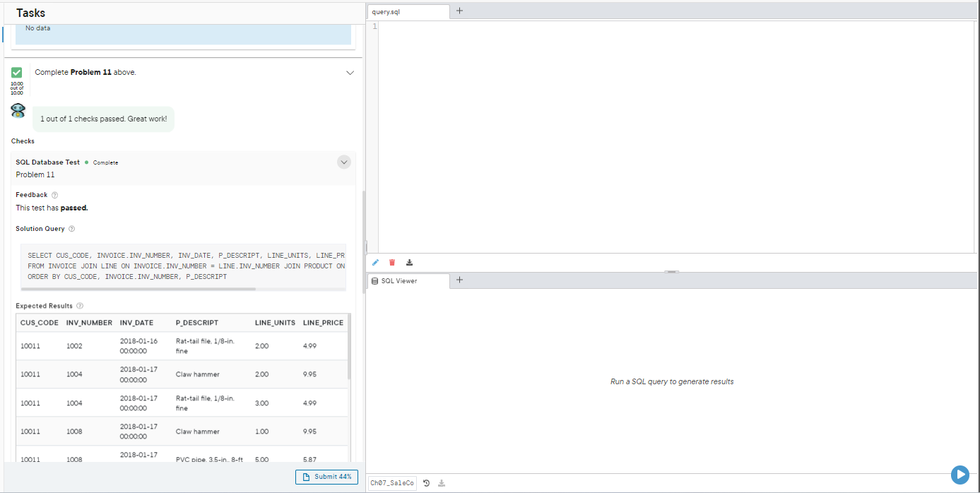The image size is (980, 493).
Task: Click the Submit 44% button
Action: (327, 477)
